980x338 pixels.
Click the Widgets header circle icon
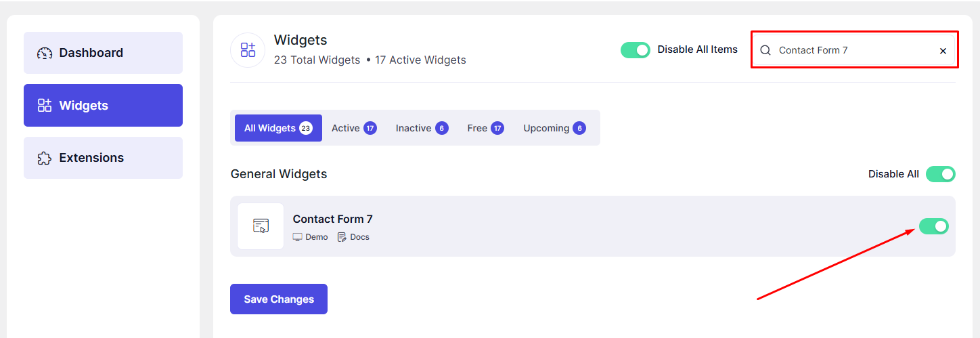click(248, 50)
